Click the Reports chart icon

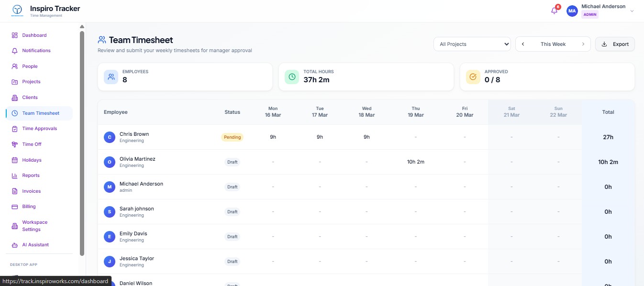(x=14, y=176)
